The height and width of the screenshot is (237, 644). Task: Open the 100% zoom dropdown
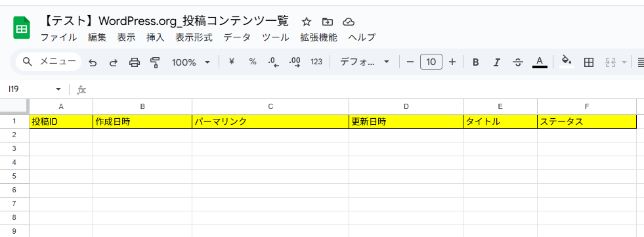click(x=191, y=62)
